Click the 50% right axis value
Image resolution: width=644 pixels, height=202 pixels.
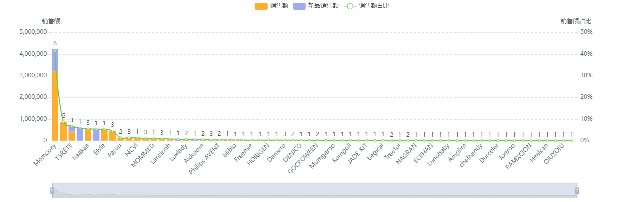[586, 32]
